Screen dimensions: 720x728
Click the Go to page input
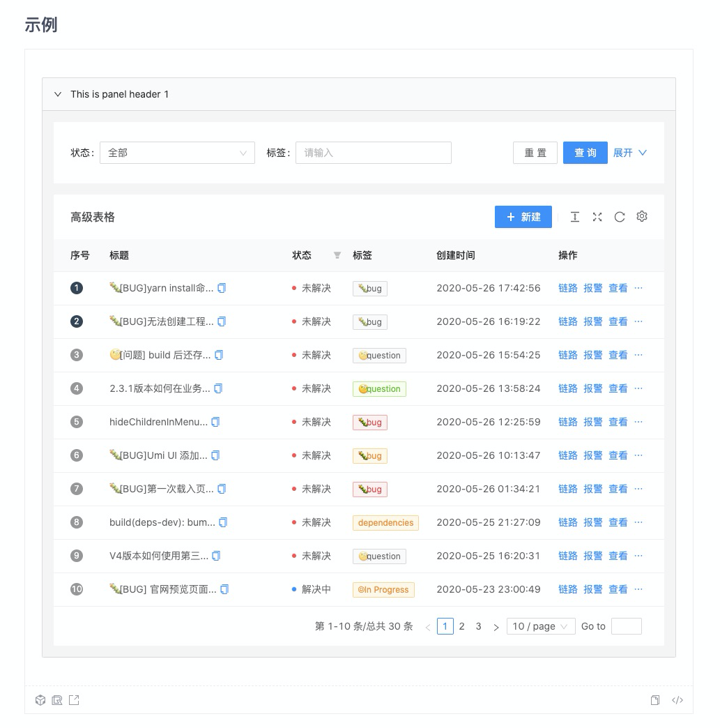[x=626, y=626]
